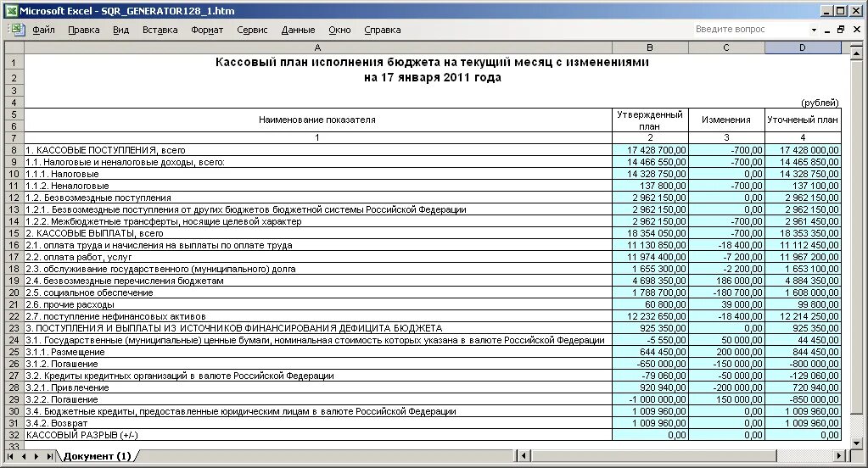
Task: Select column B header
Action: (650, 48)
